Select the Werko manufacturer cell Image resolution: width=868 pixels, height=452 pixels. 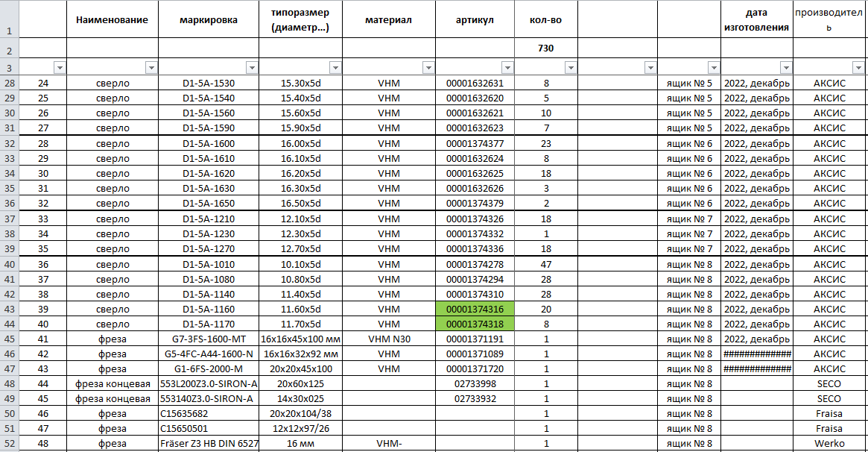(829, 445)
